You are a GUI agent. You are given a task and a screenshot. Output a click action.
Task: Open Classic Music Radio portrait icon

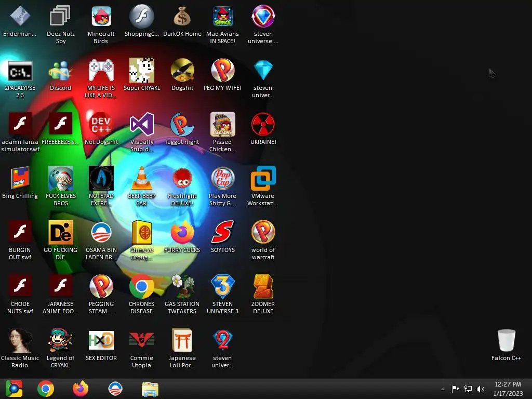[x=20, y=340]
